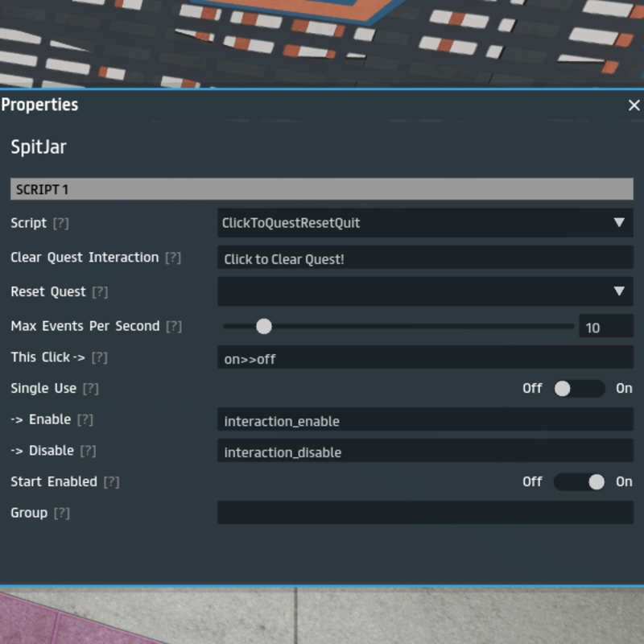This screenshot has width=644, height=644.
Task: Click the help icon next to -> Disable
Action: [89, 451]
